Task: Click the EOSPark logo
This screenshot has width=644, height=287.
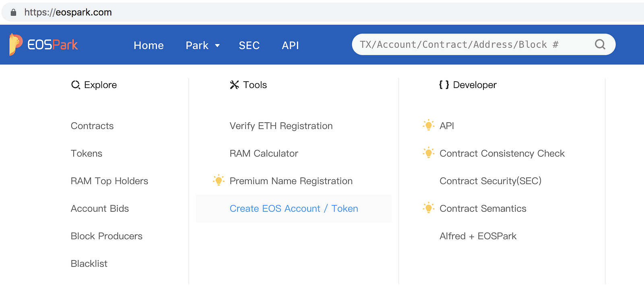Action: pyautogui.click(x=43, y=45)
